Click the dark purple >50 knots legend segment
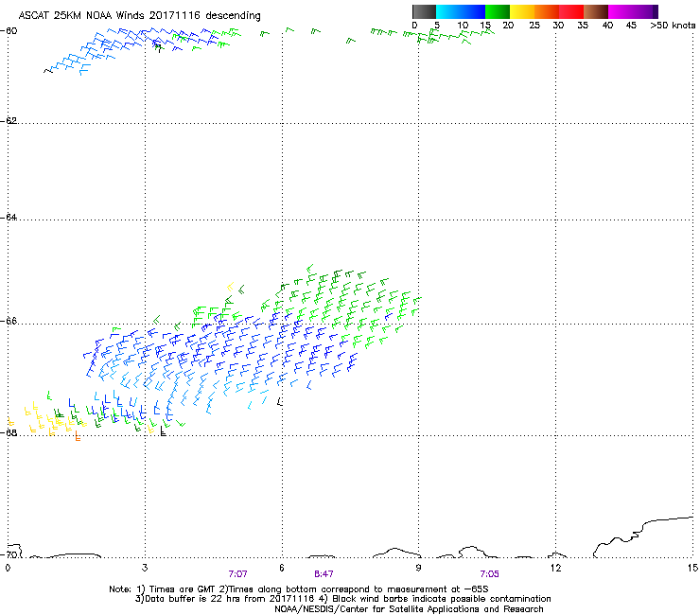Image resolution: width=700 pixels, height=615 pixels. [x=655, y=11]
